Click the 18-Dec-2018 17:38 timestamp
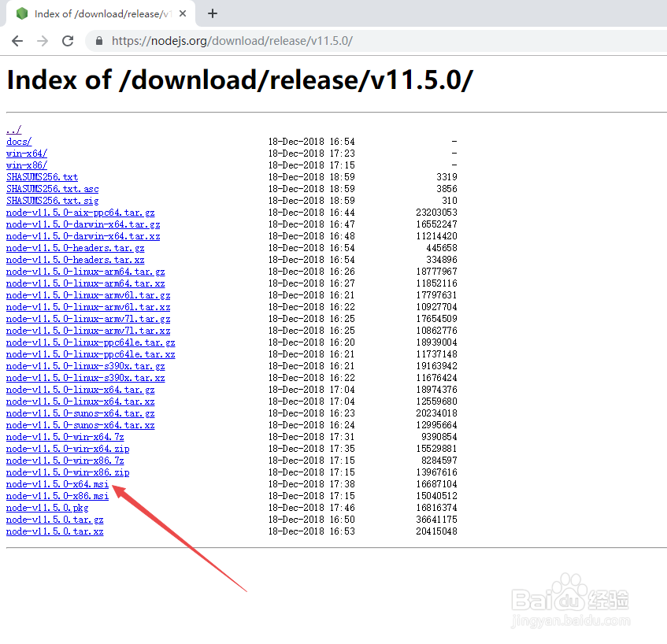This screenshot has width=667, height=644. 311,484
